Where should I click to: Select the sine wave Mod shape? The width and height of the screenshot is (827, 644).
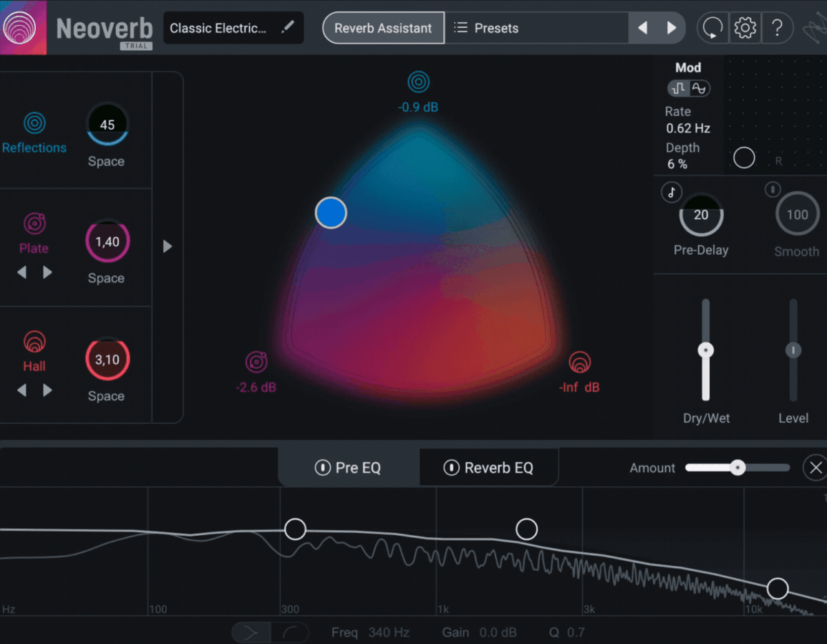click(699, 88)
